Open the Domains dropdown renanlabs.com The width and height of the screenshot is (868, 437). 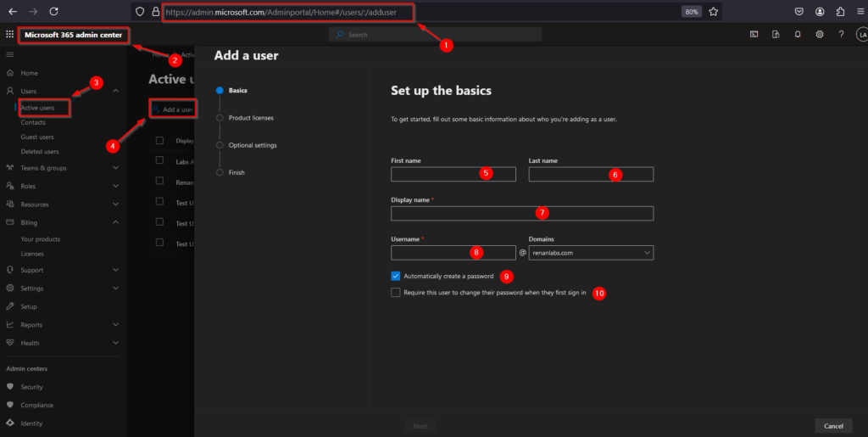(x=591, y=253)
